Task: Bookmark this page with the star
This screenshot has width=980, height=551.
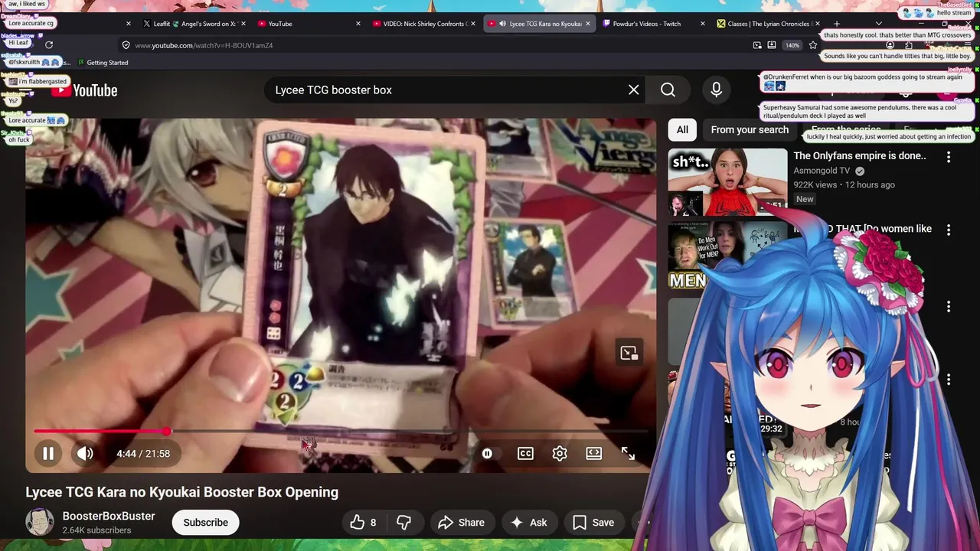Action: point(813,45)
